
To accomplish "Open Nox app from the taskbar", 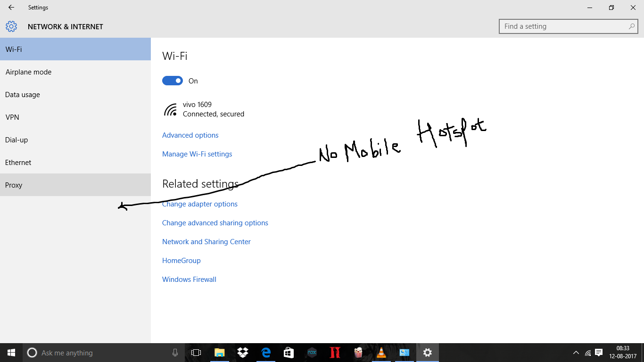I will (x=312, y=353).
